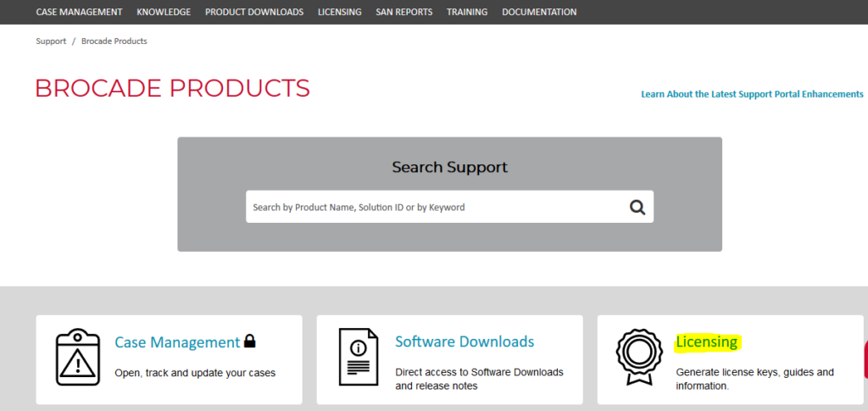Viewport: 868px width, 411px height.
Task: Click the Software Downloads document icon
Action: [x=359, y=357]
